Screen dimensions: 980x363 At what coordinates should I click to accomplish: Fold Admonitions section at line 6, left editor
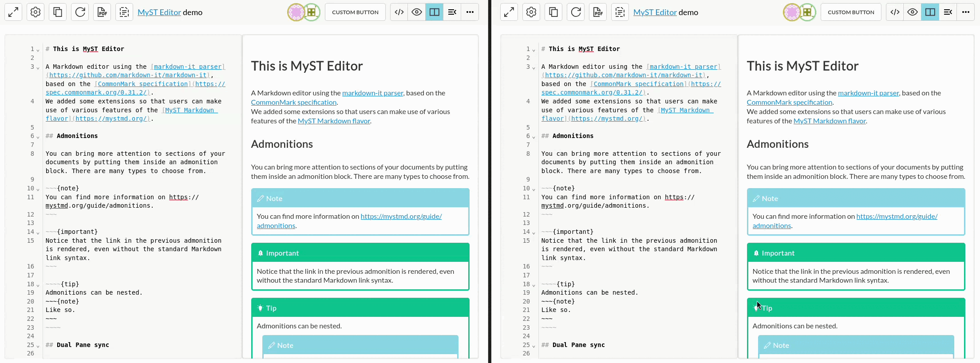[x=38, y=137]
